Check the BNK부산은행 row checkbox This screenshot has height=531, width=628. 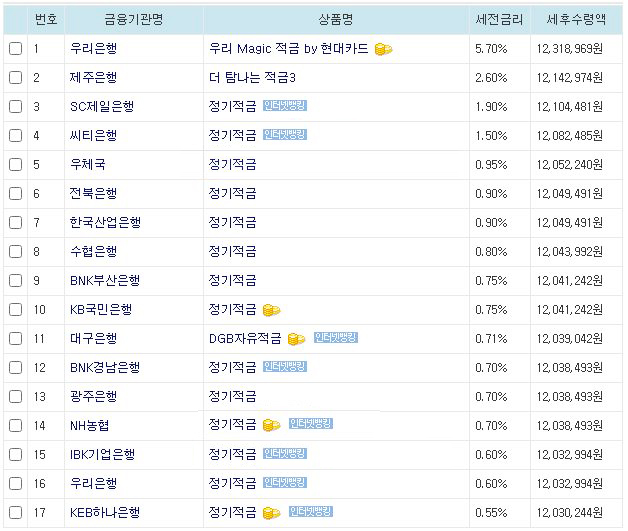pyautogui.click(x=15, y=280)
